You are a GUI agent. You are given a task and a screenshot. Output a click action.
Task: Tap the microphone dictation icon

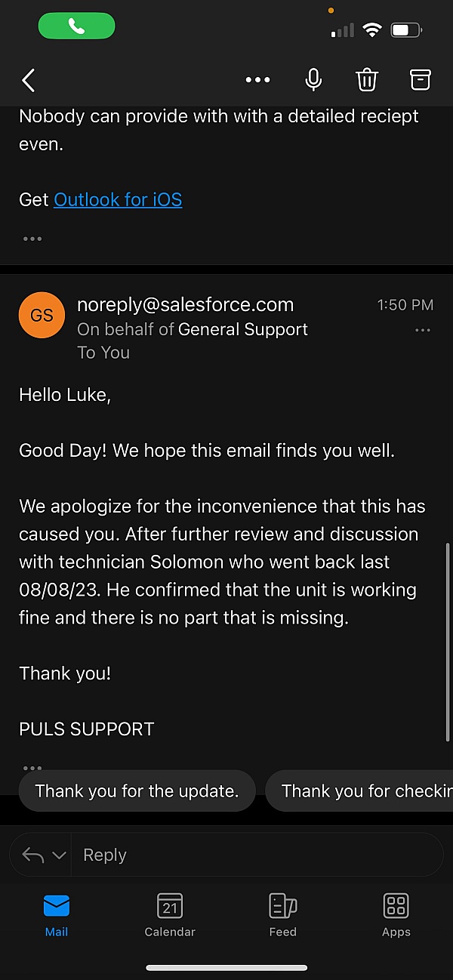coord(313,79)
